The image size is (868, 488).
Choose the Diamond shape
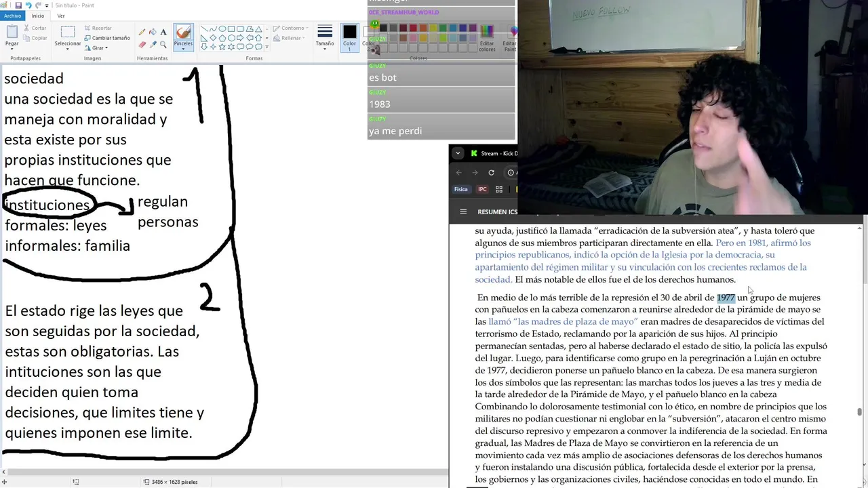point(213,38)
